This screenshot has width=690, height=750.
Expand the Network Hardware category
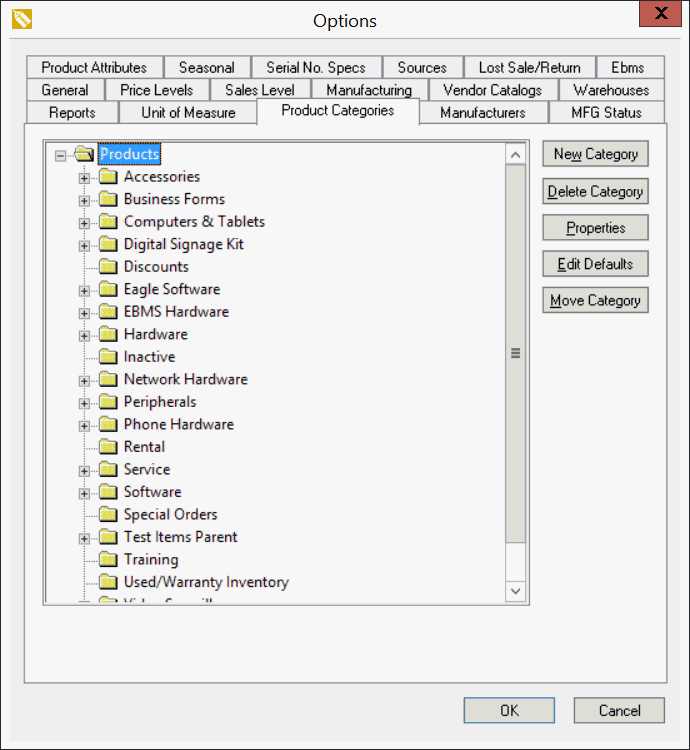tap(84, 380)
